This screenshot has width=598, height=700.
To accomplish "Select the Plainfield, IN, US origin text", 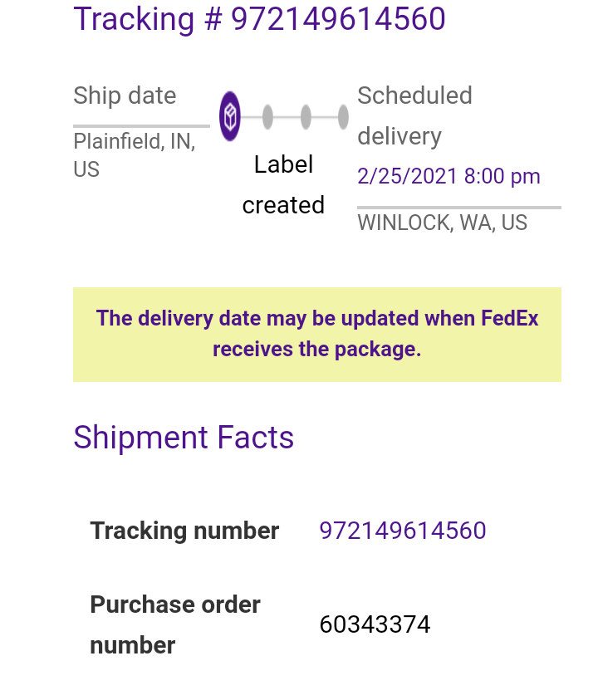I will pyautogui.click(x=134, y=155).
